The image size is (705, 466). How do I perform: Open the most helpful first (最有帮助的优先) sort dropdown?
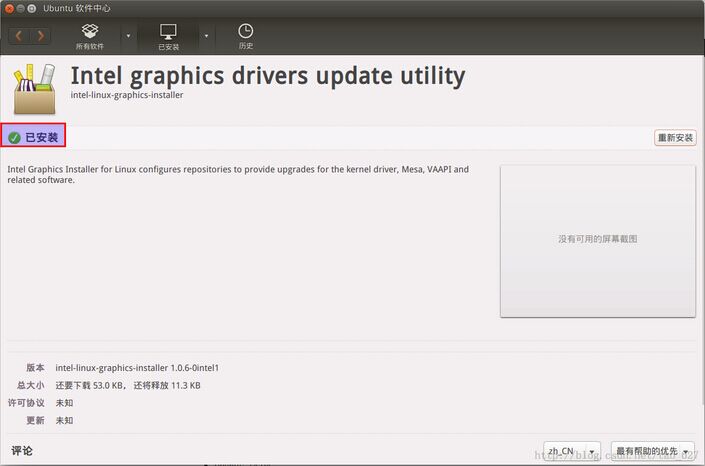653,451
